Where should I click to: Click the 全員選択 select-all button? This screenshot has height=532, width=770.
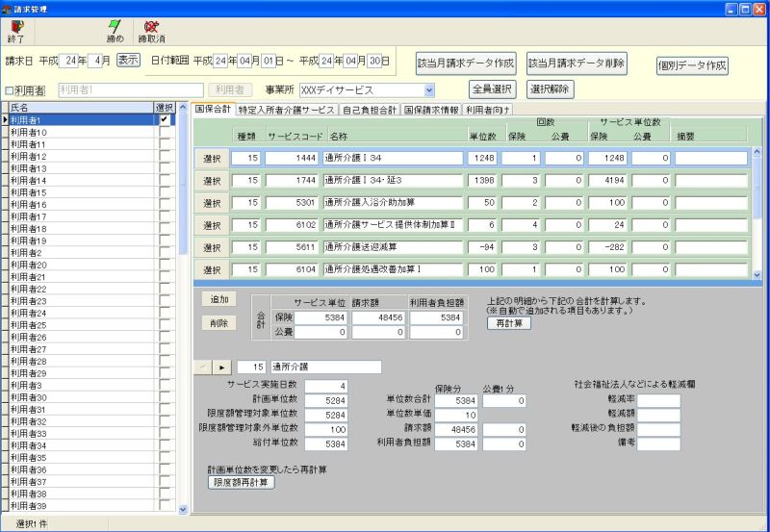(493, 89)
